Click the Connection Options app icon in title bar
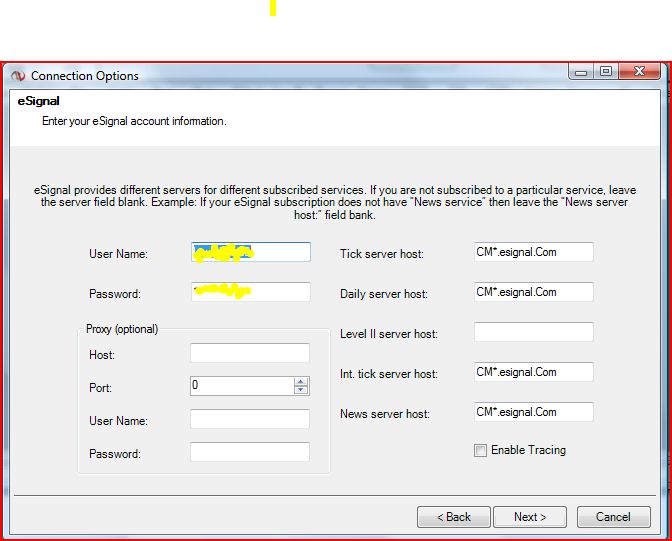 [18, 76]
